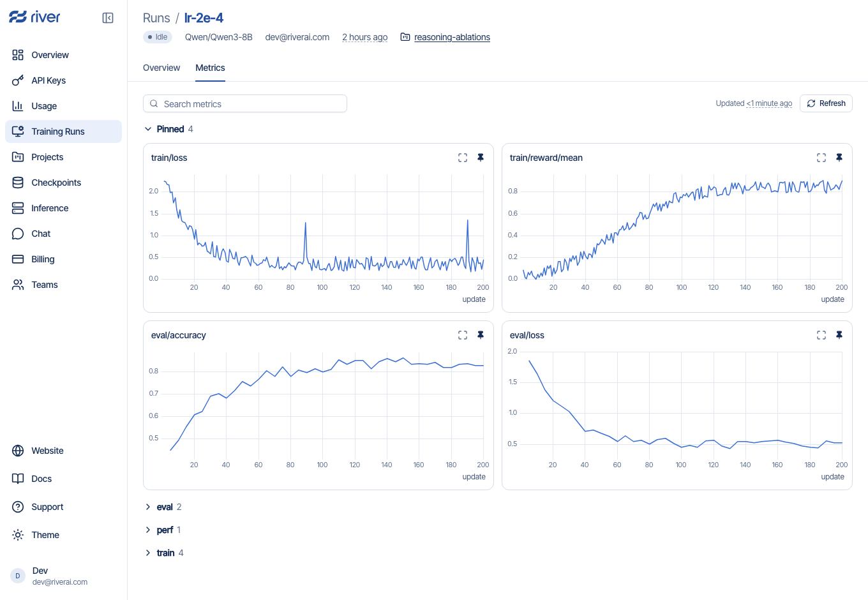The width and height of the screenshot is (868, 600).
Task: Select Training Runs in sidebar
Action: 63,131
